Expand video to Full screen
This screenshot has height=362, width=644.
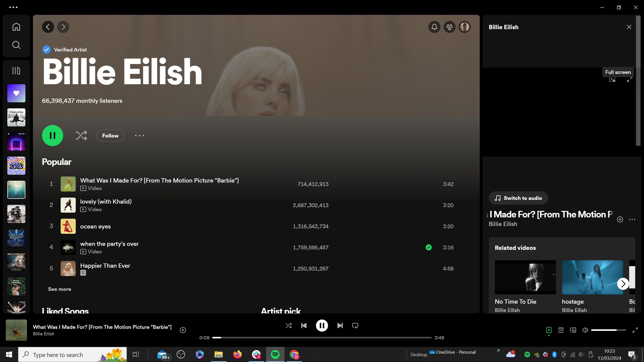[x=630, y=79]
